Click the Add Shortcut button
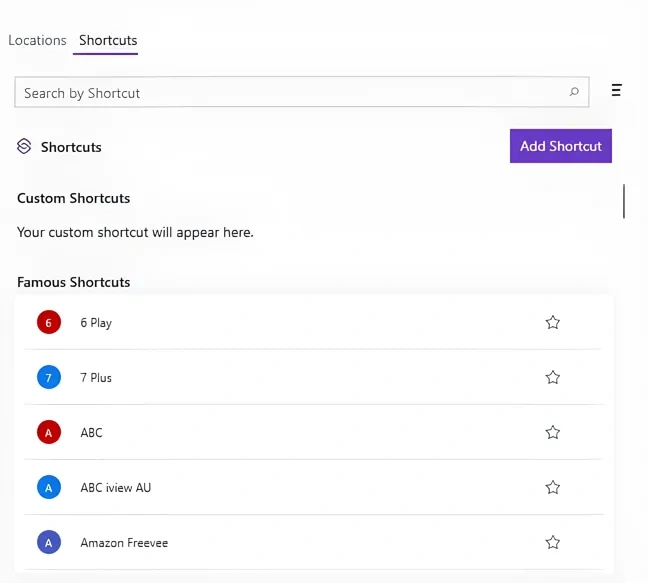The image size is (648, 583). click(x=560, y=146)
